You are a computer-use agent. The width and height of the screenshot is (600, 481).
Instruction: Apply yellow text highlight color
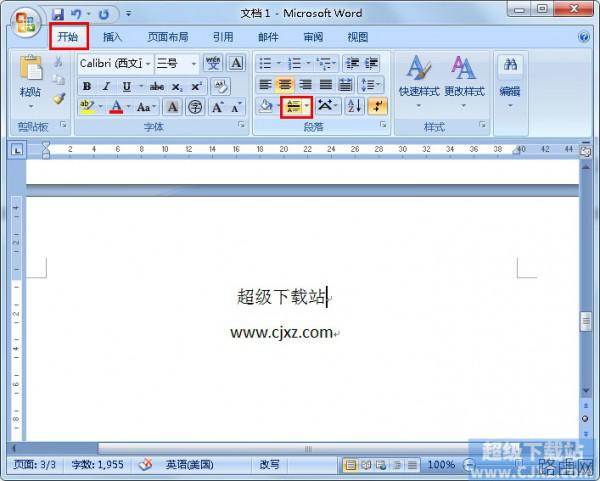pyautogui.click(x=87, y=107)
